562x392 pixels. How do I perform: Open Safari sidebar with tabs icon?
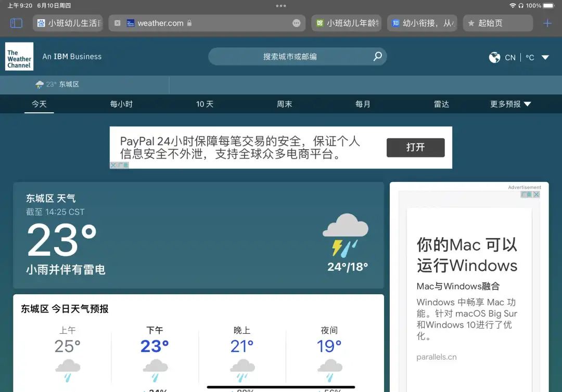point(16,23)
